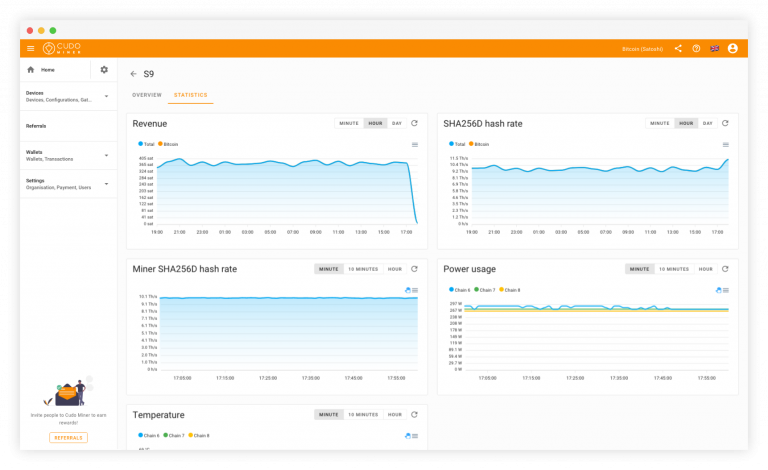This screenshot has height=470, width=768.
Task: Refresh the Power usage chart
Action: point(725,269)
